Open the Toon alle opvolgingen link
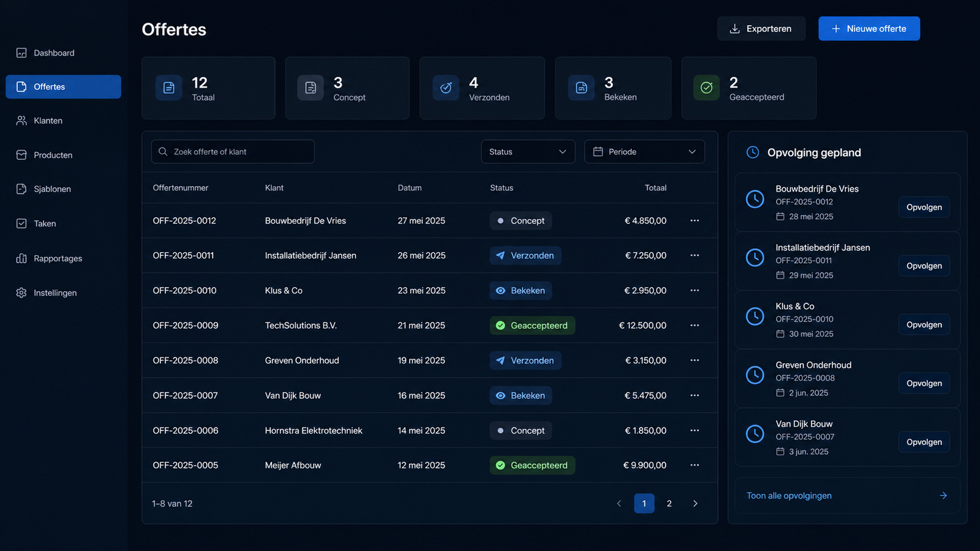 pyautogui.click(x=847, y=495)
